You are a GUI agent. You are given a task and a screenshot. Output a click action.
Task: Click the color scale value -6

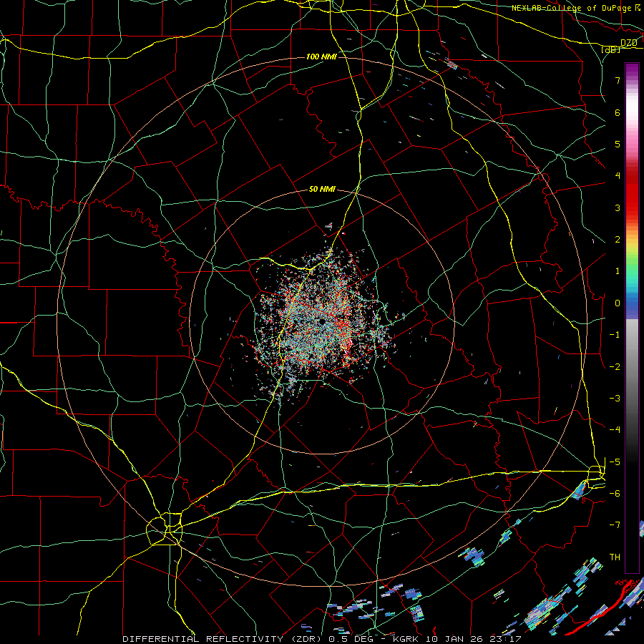tap(615, 493)
